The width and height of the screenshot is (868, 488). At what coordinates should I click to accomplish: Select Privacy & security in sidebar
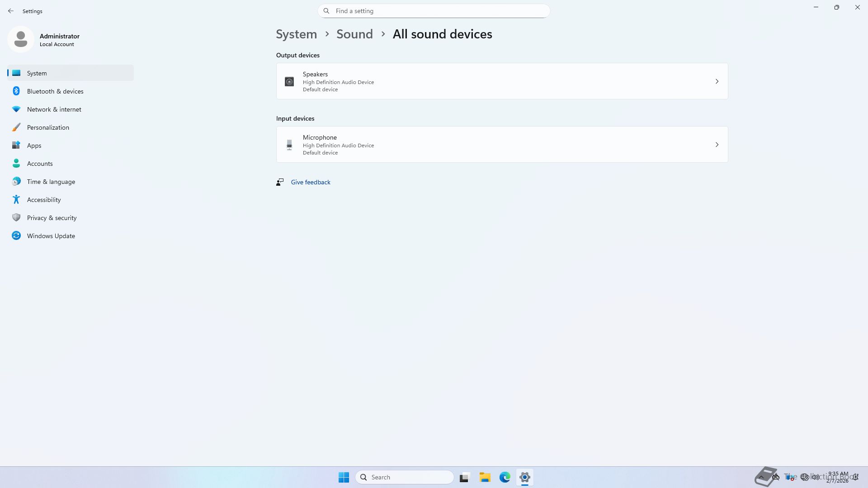[52, 218]
